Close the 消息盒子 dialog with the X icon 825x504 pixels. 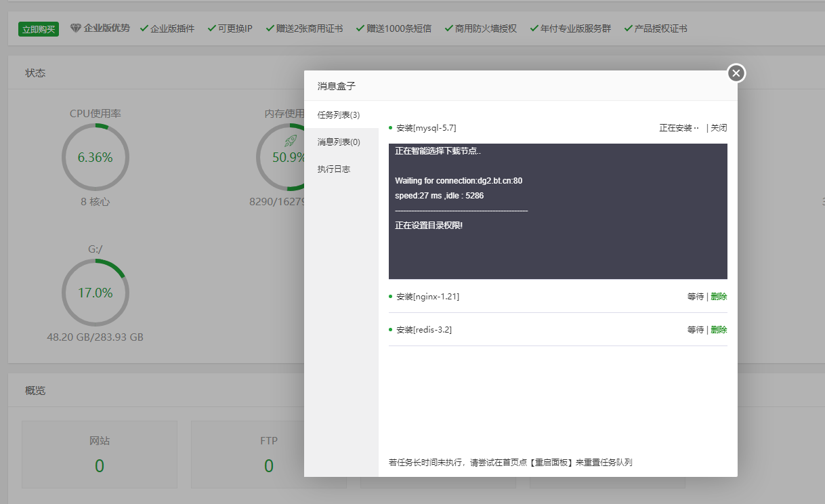pyautogui.click(x=736, y=73)
